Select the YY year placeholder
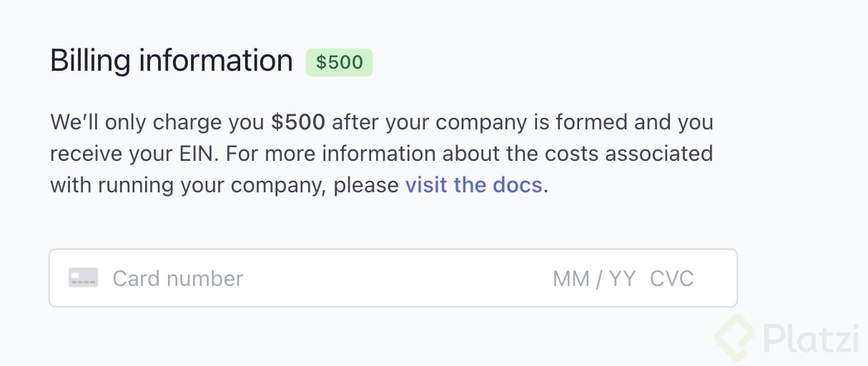The height and width of the screenshot is (366, 868). [622, 278]
